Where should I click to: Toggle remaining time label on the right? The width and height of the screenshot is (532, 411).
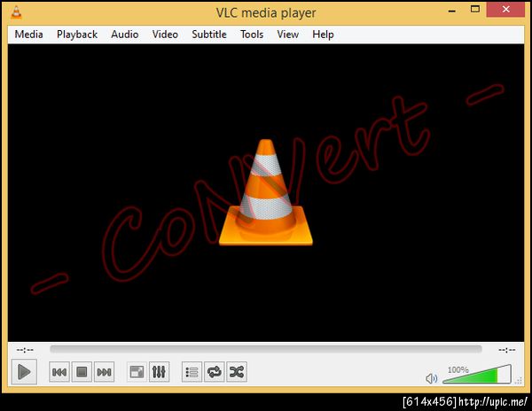[507, 350]
